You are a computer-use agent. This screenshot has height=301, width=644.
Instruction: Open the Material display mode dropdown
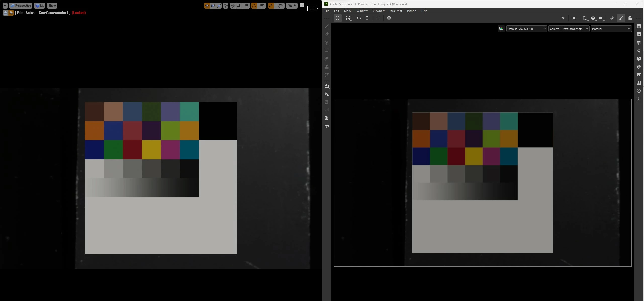click(611, 29)
